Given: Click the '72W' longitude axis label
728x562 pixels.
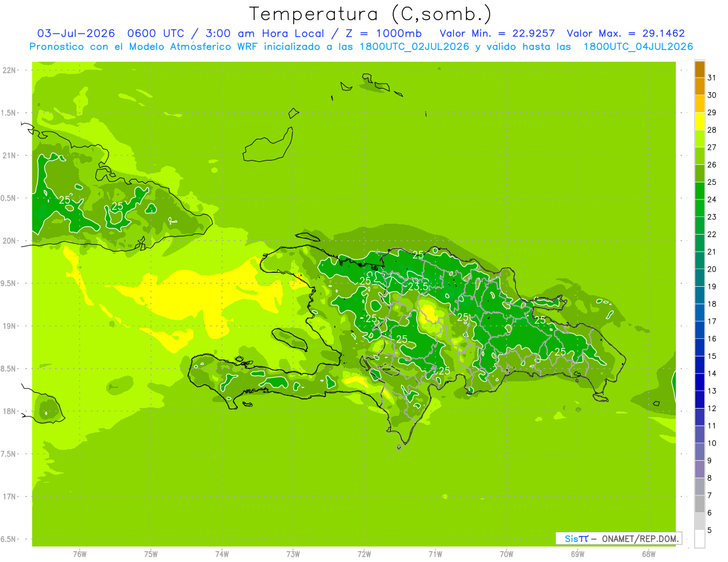Looking at the screenshot, I should 364,554.
